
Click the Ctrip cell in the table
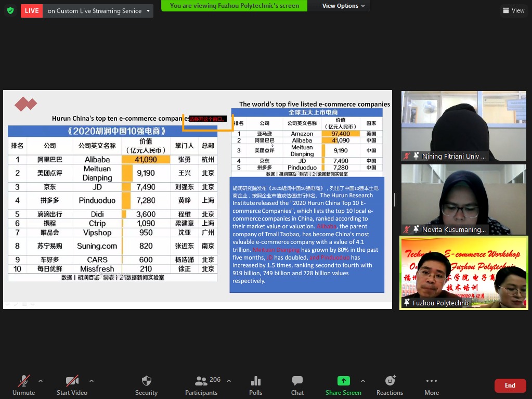click(x=97, y=223)
